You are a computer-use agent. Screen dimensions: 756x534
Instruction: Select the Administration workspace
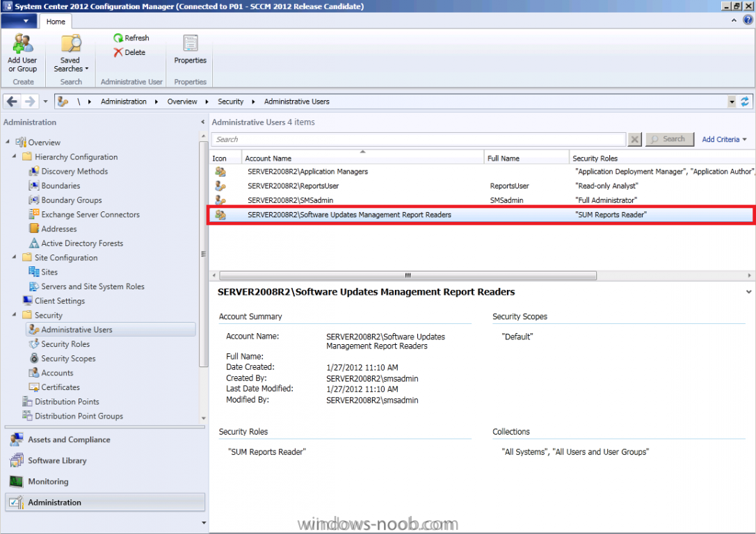pos(105,502)
